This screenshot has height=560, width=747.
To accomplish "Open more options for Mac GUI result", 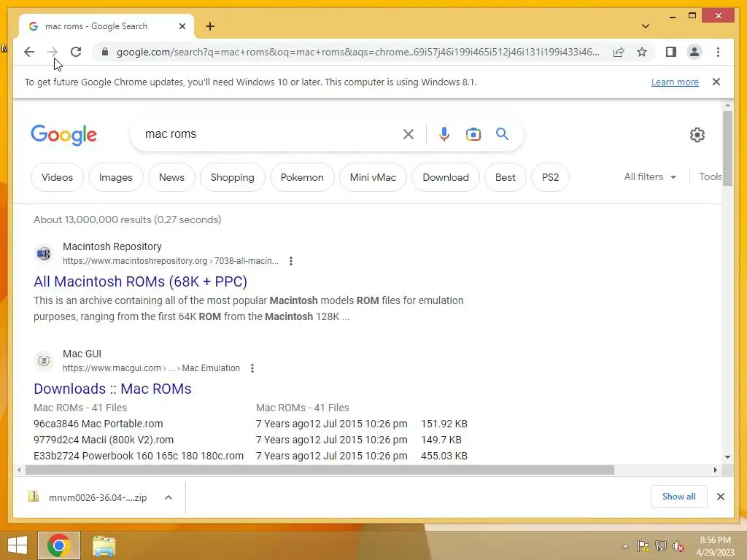I will click(252, 368).
